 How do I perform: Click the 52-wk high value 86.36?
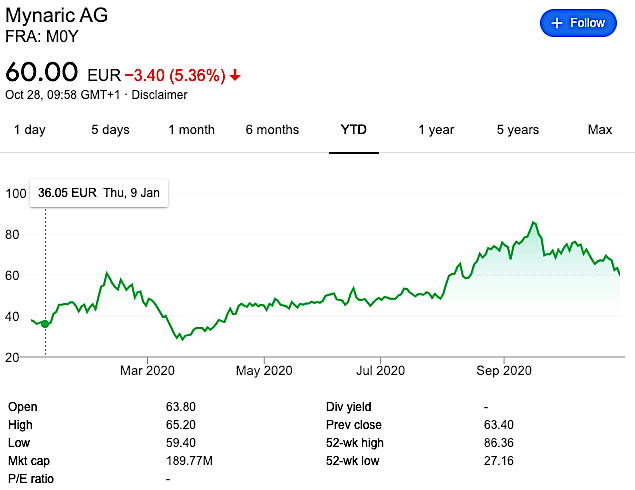pos(499,442)
